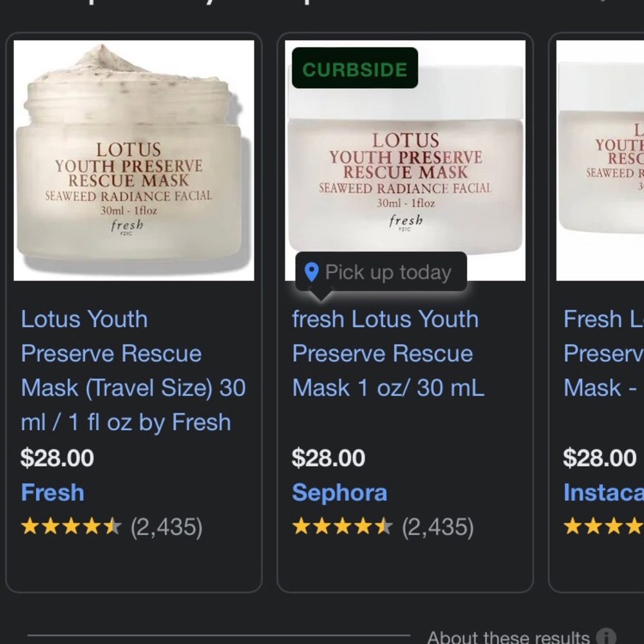The image size is (644, 644).
Task: Open the Sephora mask product image
Action: [405, 160]
